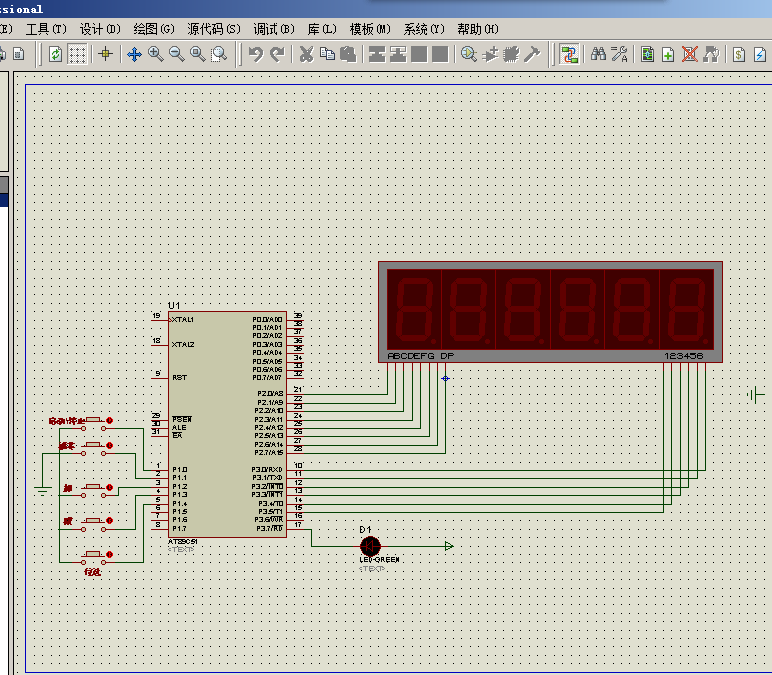Toggle red latch of 清零 button

click(x=109, y=446)
